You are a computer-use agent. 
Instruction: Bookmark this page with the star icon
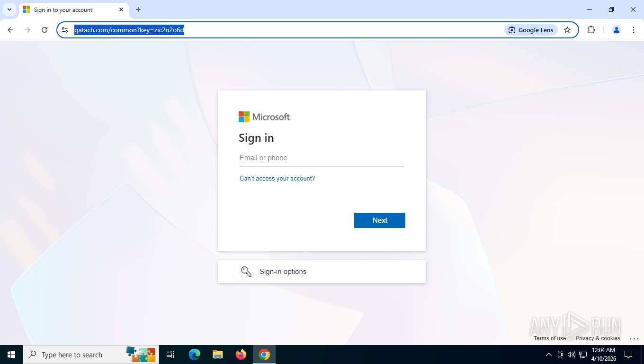(x=567, y=30)
